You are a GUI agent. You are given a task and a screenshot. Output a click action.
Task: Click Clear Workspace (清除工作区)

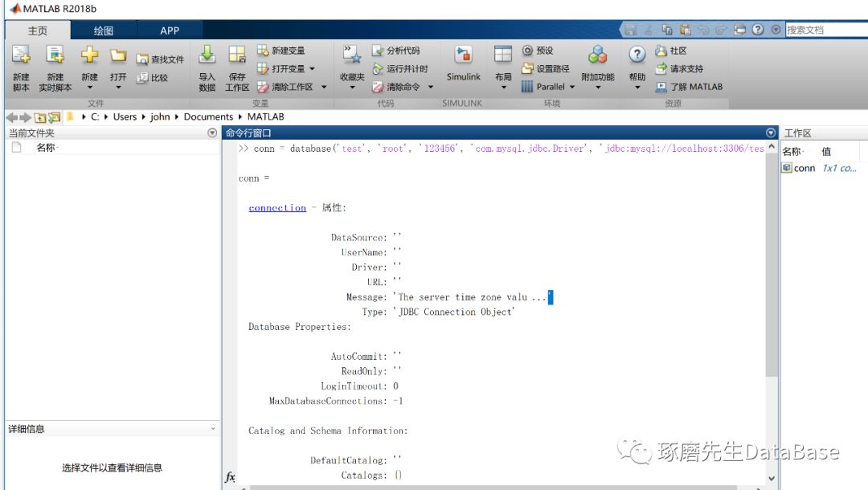coord(285,87)
